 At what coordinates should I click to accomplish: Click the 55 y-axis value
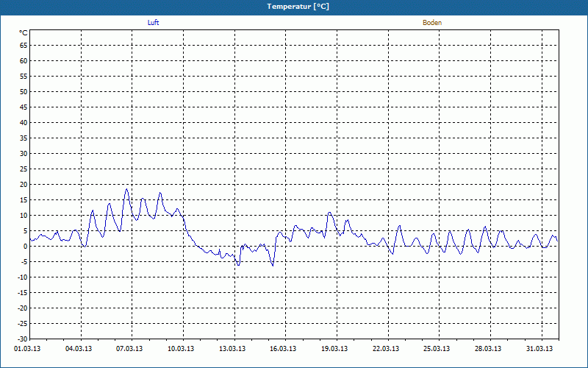(24, 77)
